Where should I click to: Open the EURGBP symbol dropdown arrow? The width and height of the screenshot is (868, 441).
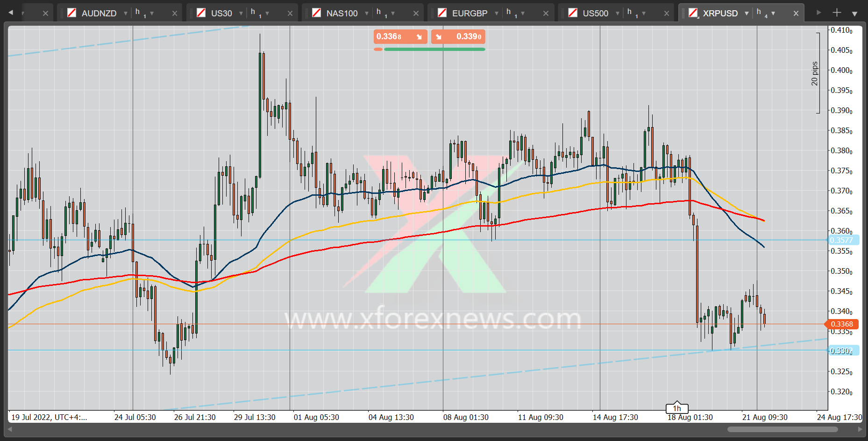coord(496,13)
